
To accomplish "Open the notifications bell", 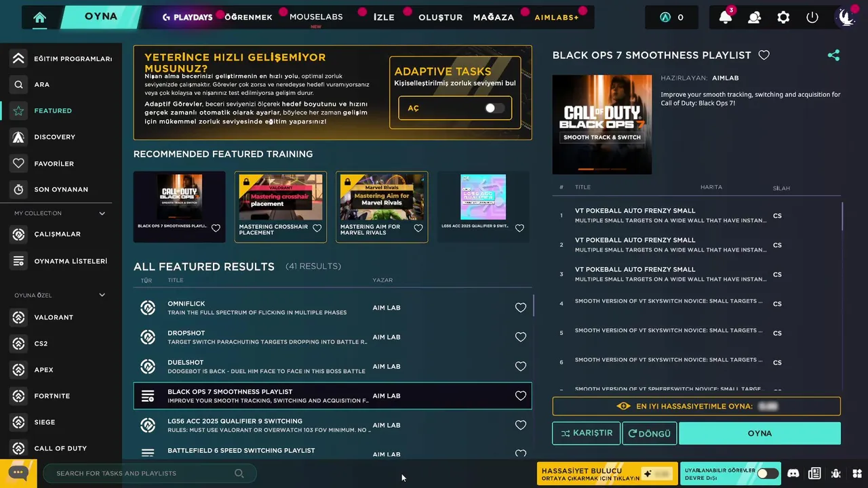I will click(x=726, y=18).
